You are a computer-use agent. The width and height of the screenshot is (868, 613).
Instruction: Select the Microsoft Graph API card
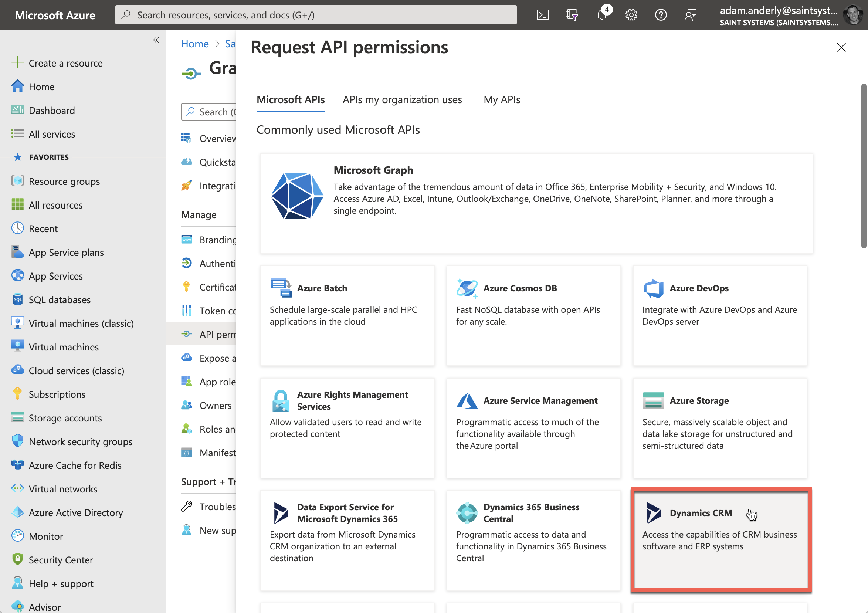coord(536,203)
